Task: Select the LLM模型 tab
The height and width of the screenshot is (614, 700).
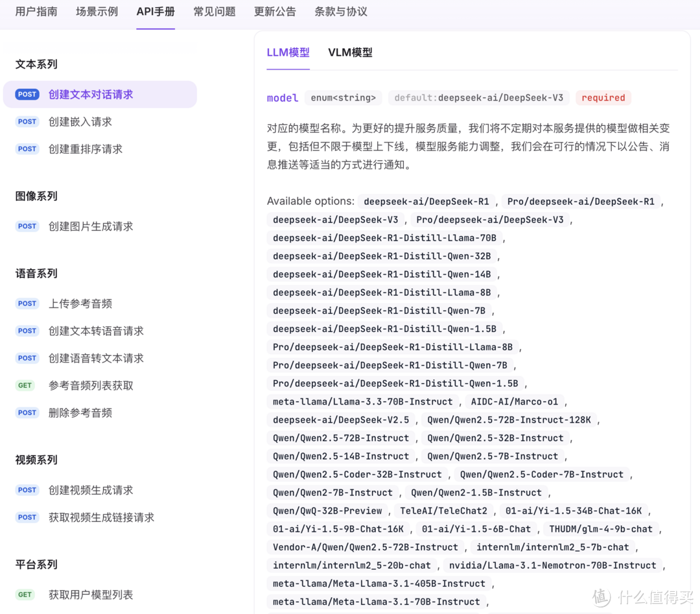Action: click(x=288, y=53)
